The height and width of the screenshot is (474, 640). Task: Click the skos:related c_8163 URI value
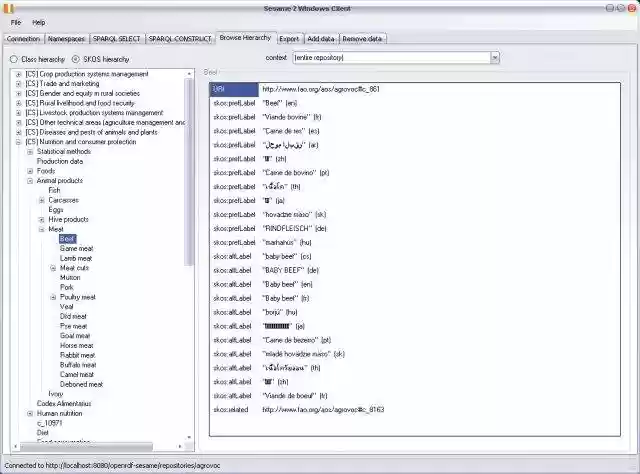coord(323,409)
